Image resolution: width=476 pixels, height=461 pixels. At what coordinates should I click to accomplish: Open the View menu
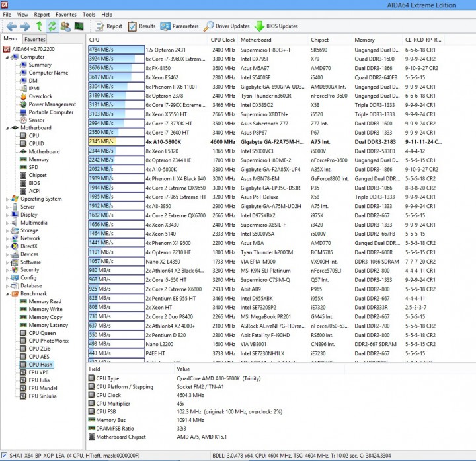[x=22, y=15]
